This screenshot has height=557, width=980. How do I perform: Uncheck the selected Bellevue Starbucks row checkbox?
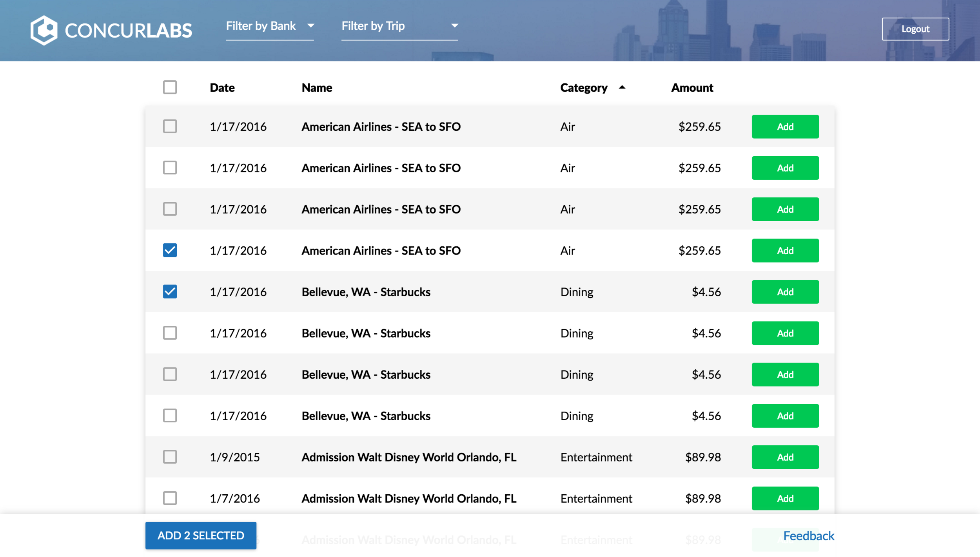pos(170,292)
